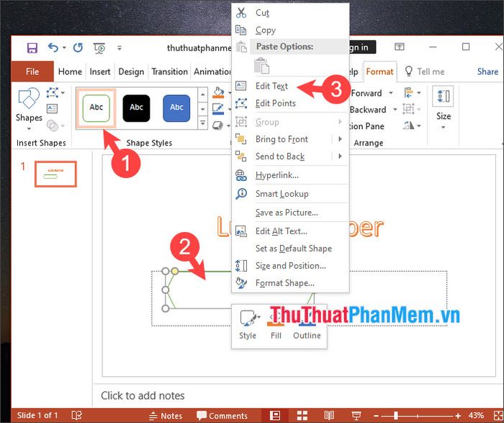The height and width of the screenshot is (423, 504).
Task: Click Outline in mini toolbar
Action: (x=307, y=325)
